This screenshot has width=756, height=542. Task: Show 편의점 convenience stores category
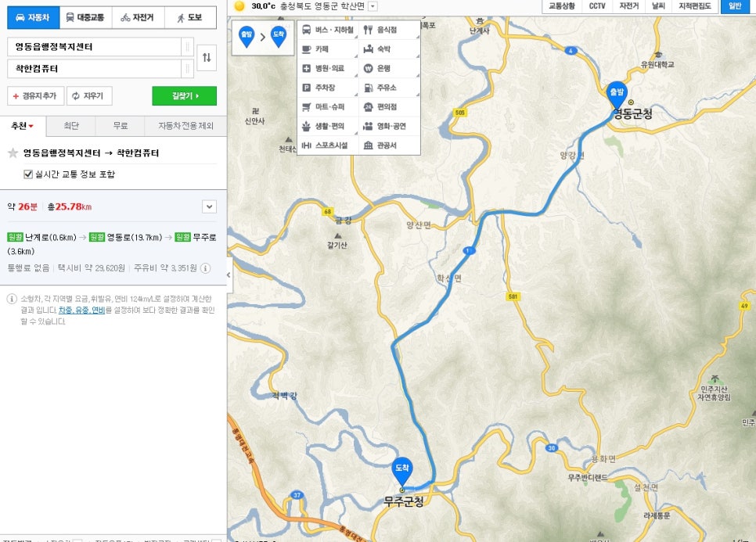(x=390, y=107)
